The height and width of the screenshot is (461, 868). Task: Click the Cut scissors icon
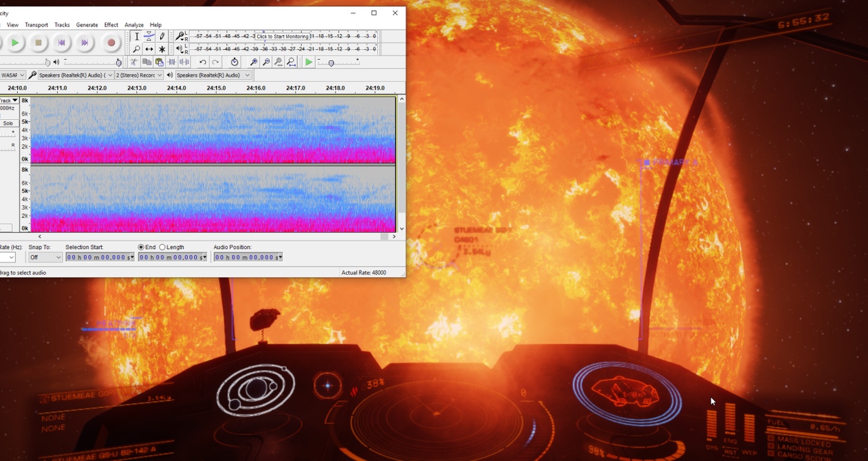tap(134, 62)
